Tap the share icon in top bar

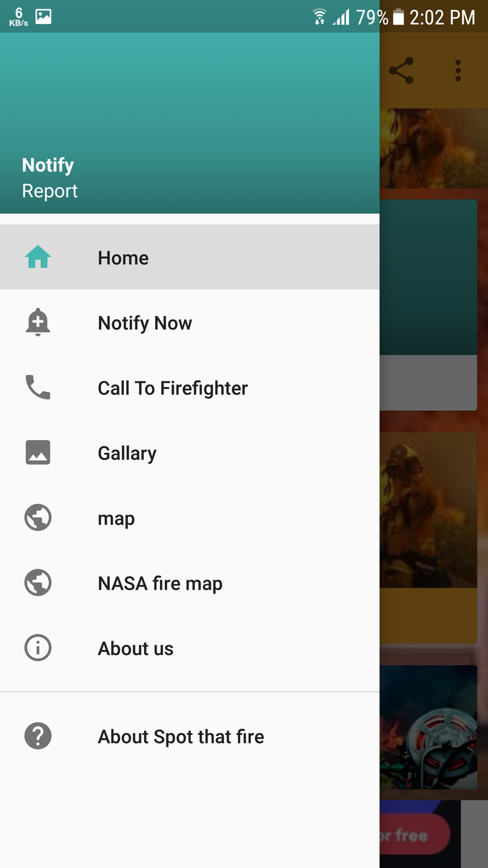pyautogui.click(x=401, y=71)
